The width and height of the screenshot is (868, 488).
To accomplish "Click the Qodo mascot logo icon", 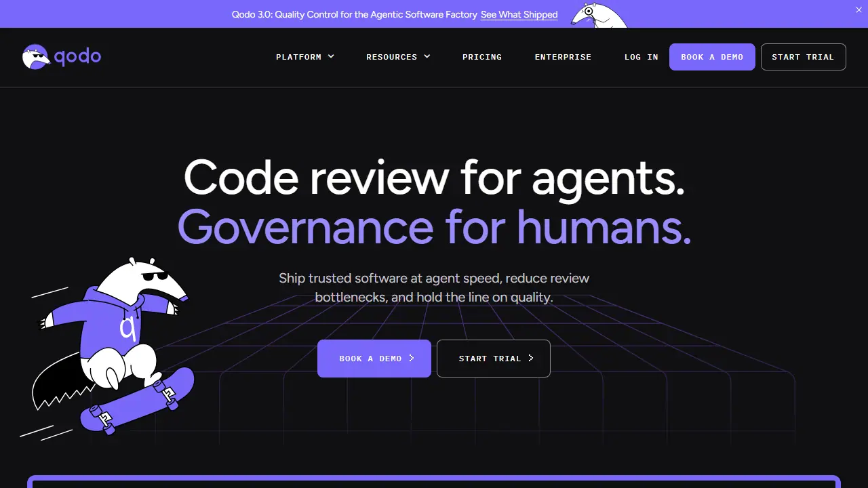I will [36, 57].
